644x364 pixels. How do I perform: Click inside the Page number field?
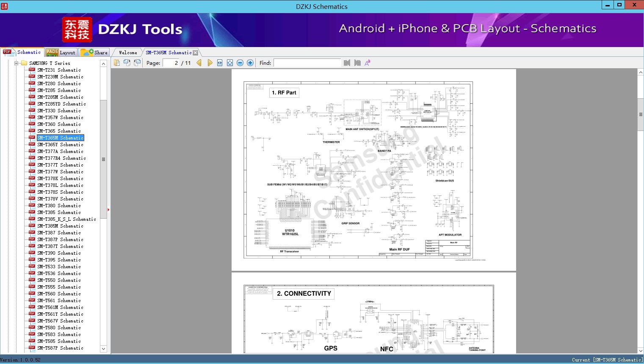pyautogui.click(x=171, y=63)
